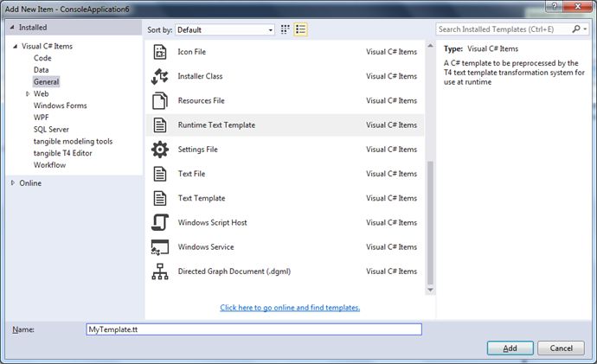
Task: Open link to find templates online
Action: pyautogui.click(x=290, y=307)
